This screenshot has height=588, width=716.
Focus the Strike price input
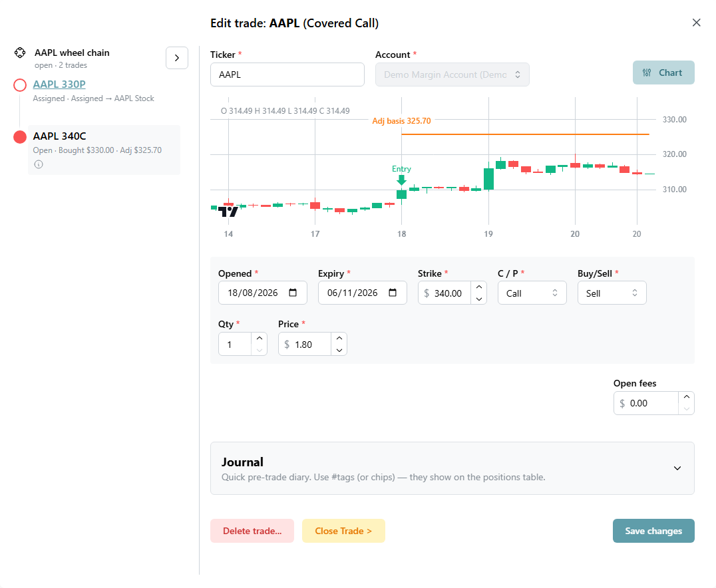click(x=445, y=293)
